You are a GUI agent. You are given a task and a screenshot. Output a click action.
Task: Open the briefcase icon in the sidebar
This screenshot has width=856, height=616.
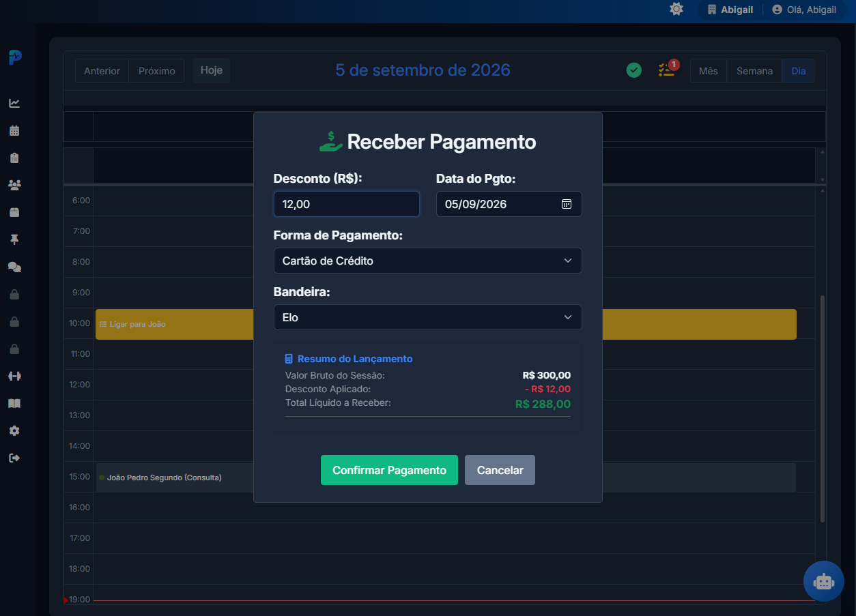point(14,212)
